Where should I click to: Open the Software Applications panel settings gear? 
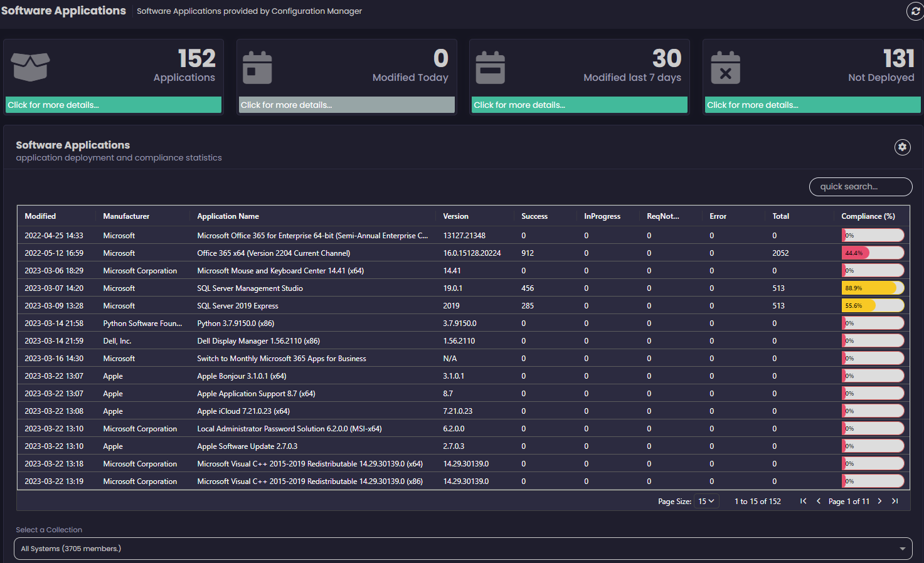tap(902, 147)
